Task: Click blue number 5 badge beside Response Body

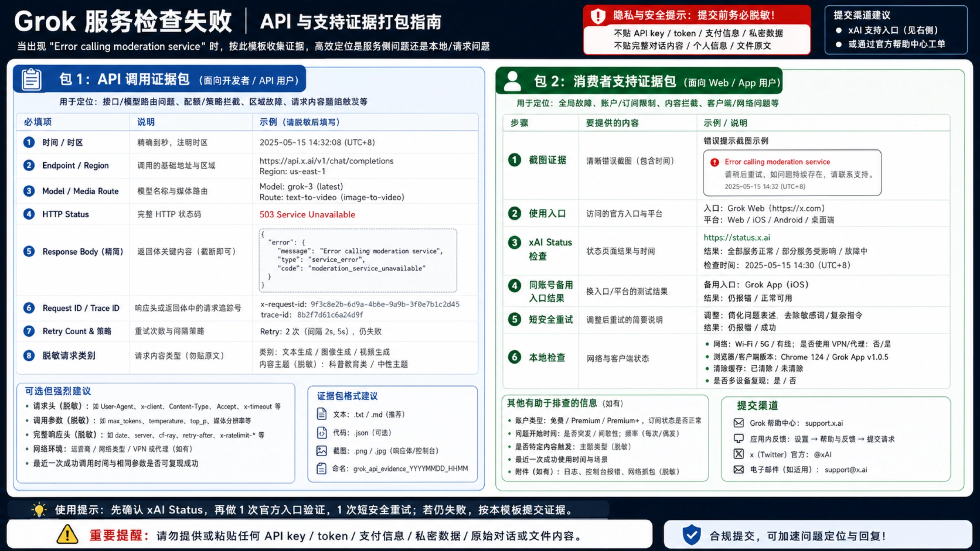Action: pyautogui.click(x=29, y=251)
